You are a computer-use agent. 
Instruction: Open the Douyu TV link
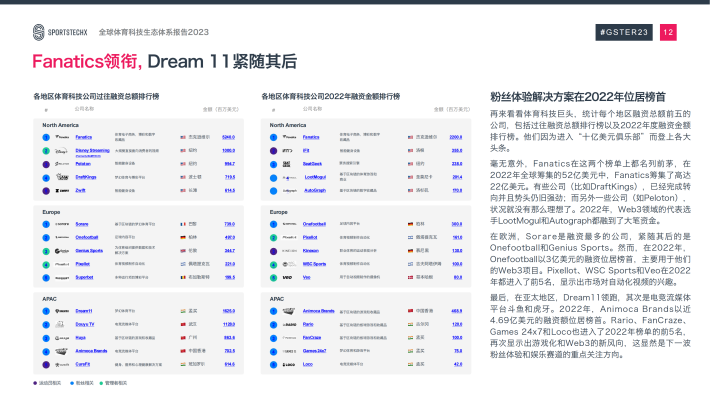(85, 324)
